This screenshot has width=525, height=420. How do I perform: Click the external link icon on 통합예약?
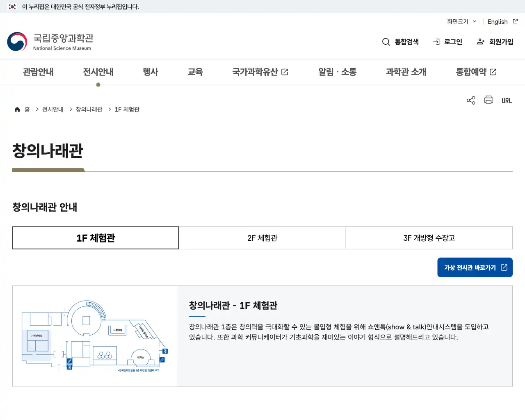coord(494,72)
